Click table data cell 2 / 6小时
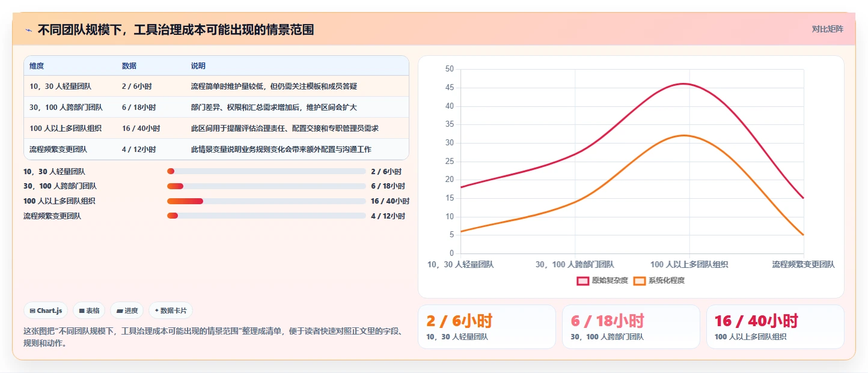The width and height of the screenshot is (868, 373). coord(136,86)
